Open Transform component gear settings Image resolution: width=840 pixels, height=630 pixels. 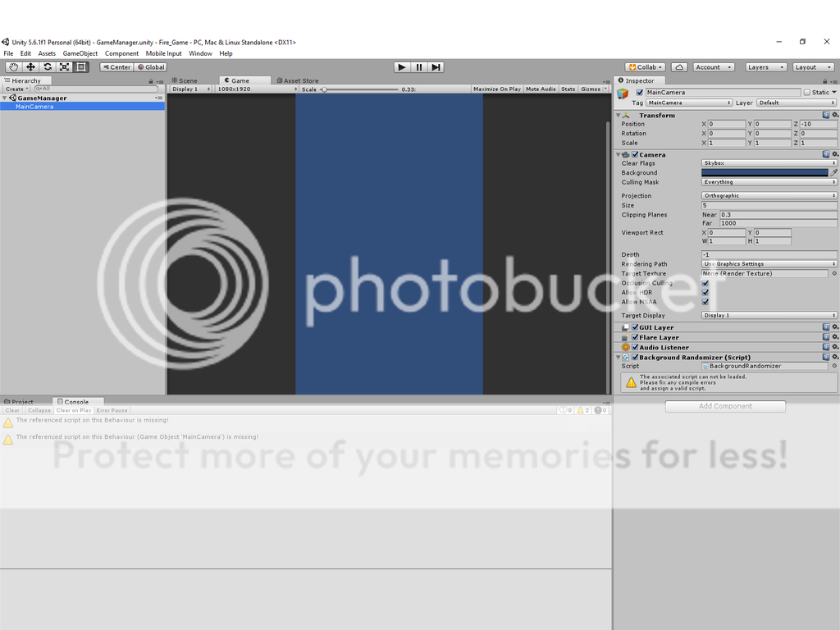[x=834, y=115]
